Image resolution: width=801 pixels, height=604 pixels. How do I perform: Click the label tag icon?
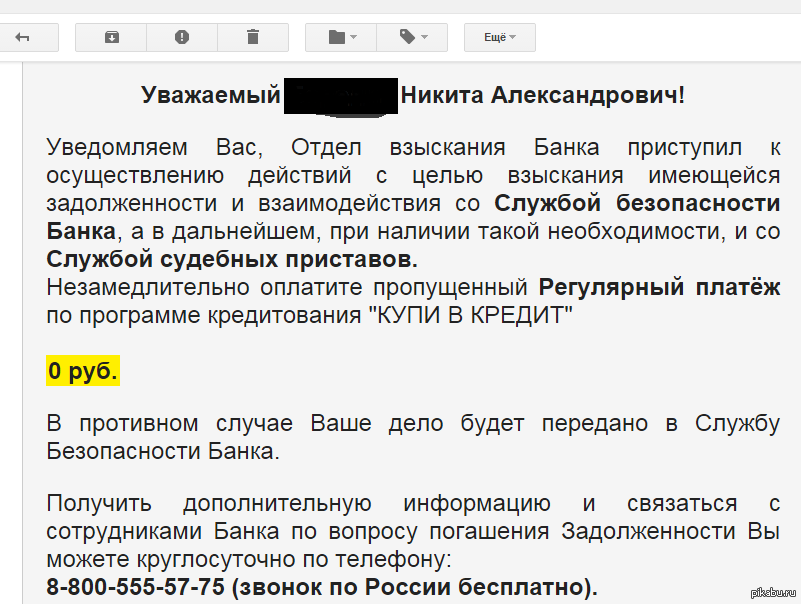[x=406, y=37]
